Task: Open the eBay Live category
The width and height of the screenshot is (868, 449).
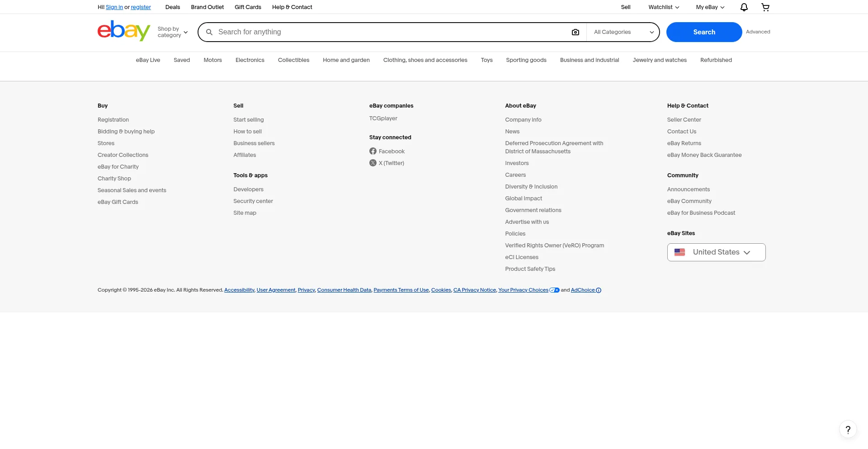Action: (x=148, y=60)
